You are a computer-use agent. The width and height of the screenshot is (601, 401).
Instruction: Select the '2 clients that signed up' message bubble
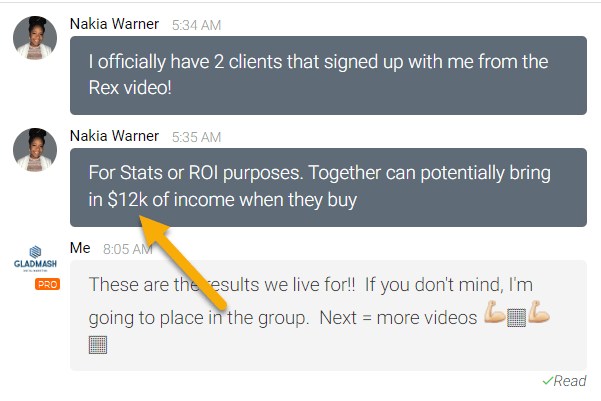pyautogui.click(x=328, y=76)
